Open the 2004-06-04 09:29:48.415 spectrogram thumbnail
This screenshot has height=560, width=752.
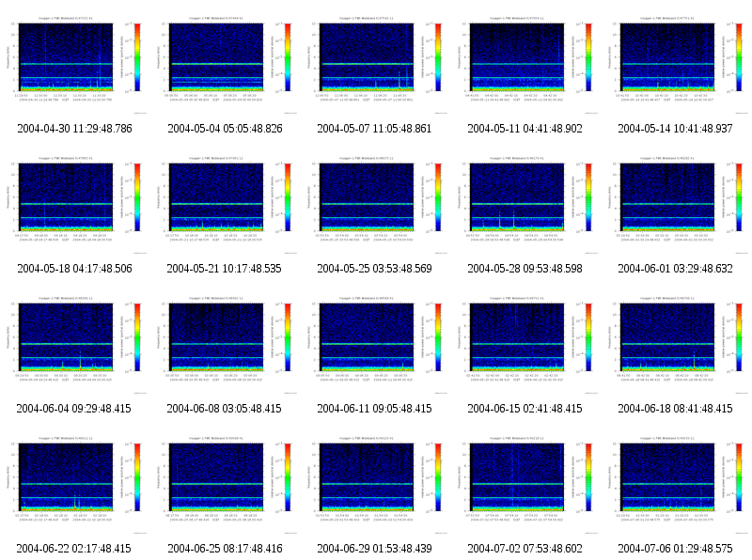75,344
